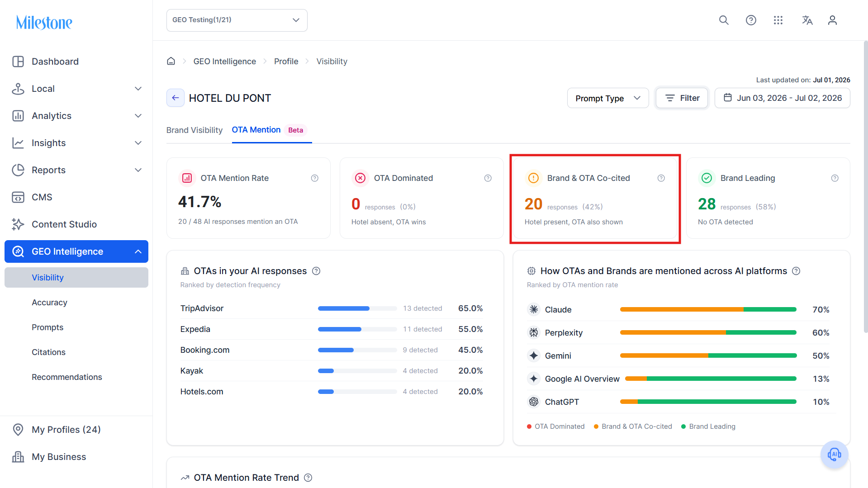Click the home breadcrumb icon
The width and height of the screenshot is (868, 488).
[x=171, y=61]
